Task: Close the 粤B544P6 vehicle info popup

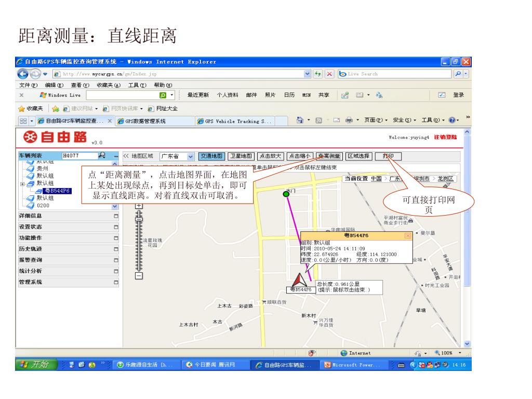Action: pyautogui.click(x=408, y=235)
